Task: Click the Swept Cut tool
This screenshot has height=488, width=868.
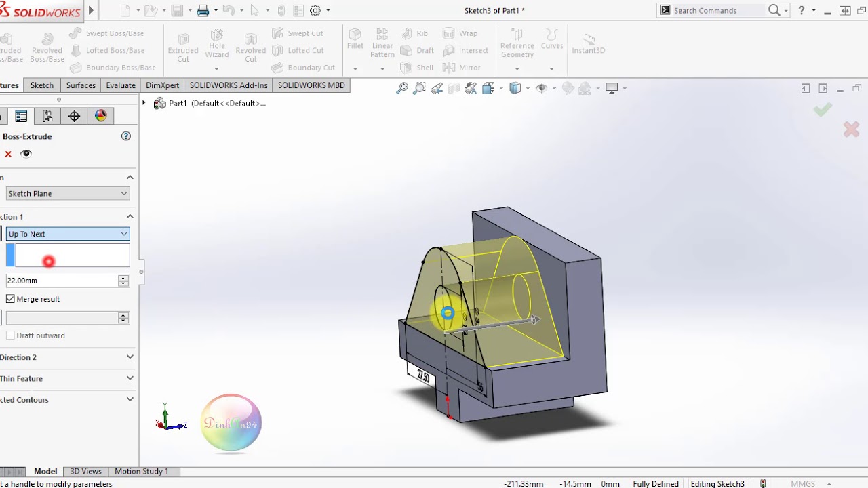Action: coord(298,33)
